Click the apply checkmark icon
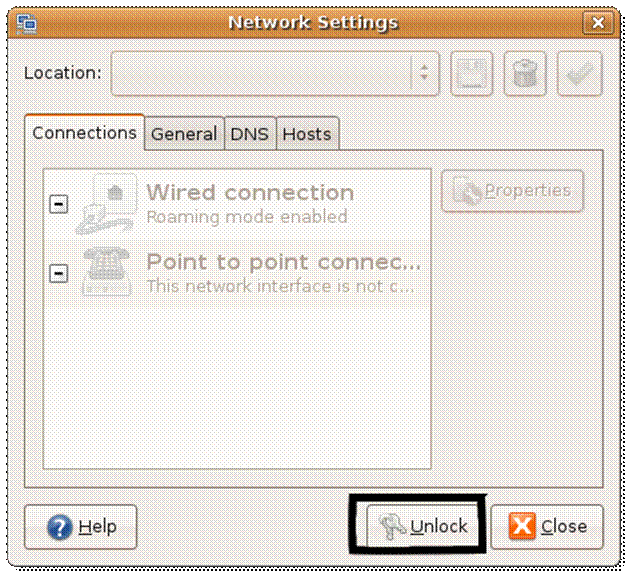This screenshot has width=633, height=579. pyautogui.click(x=579, y=73)
